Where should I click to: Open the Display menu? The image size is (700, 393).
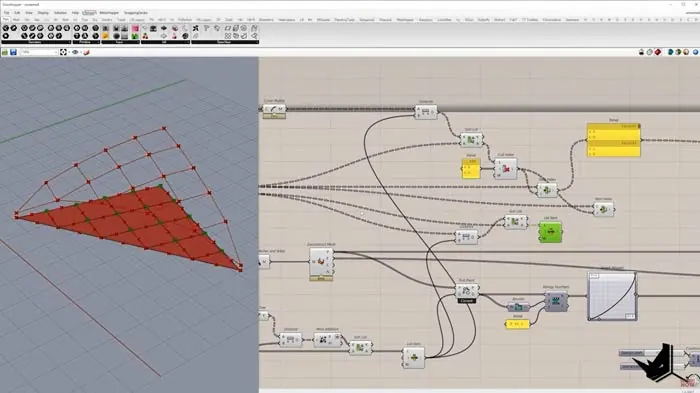[43, 13]
